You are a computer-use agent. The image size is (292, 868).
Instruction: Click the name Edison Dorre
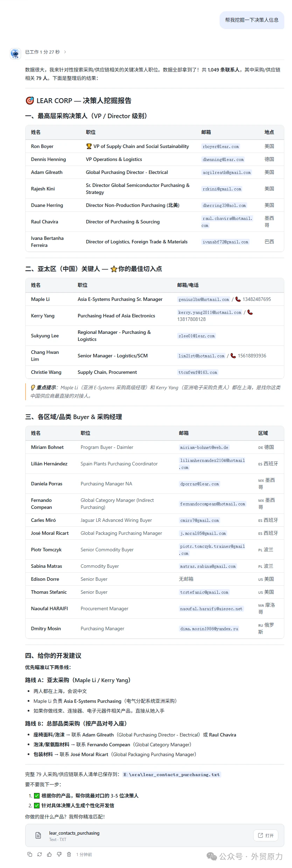pos(45,579)
